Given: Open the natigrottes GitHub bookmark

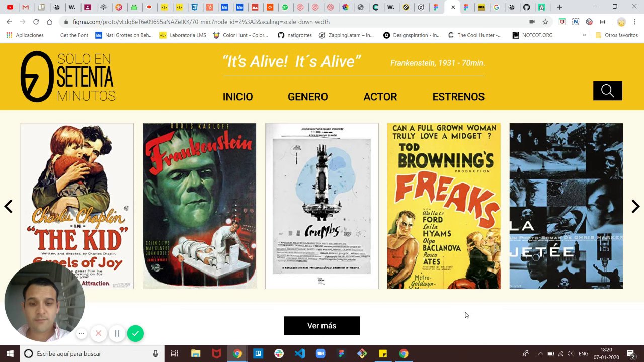Looking at the screenshot, I should pyautogui.click(x=295, y=35).
